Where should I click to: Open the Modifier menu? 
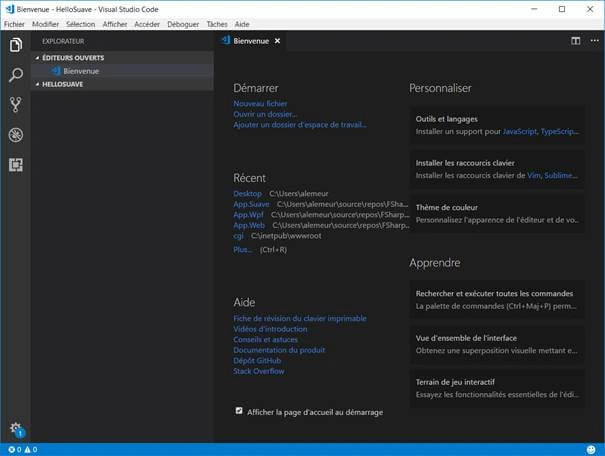tap(46, 24)
